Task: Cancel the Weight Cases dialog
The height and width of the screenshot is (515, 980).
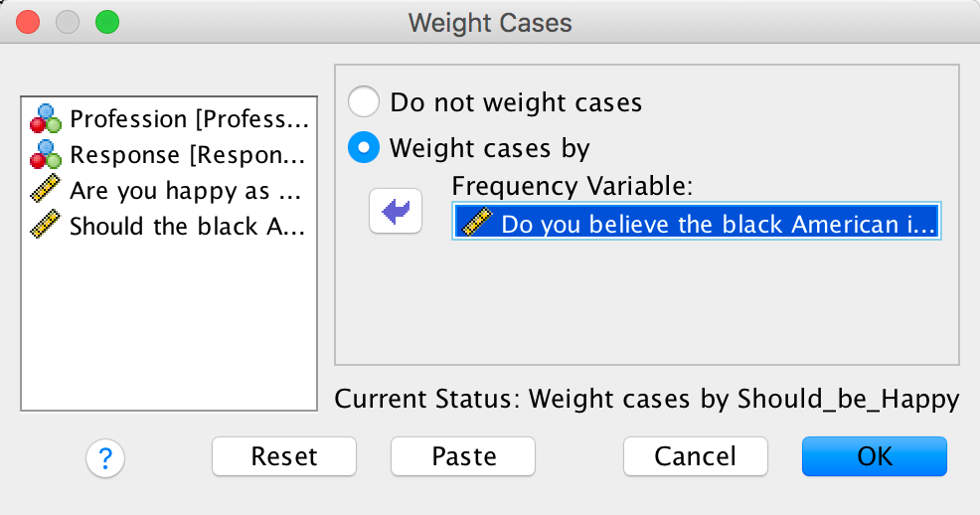Action: click(x=695, y=456)
